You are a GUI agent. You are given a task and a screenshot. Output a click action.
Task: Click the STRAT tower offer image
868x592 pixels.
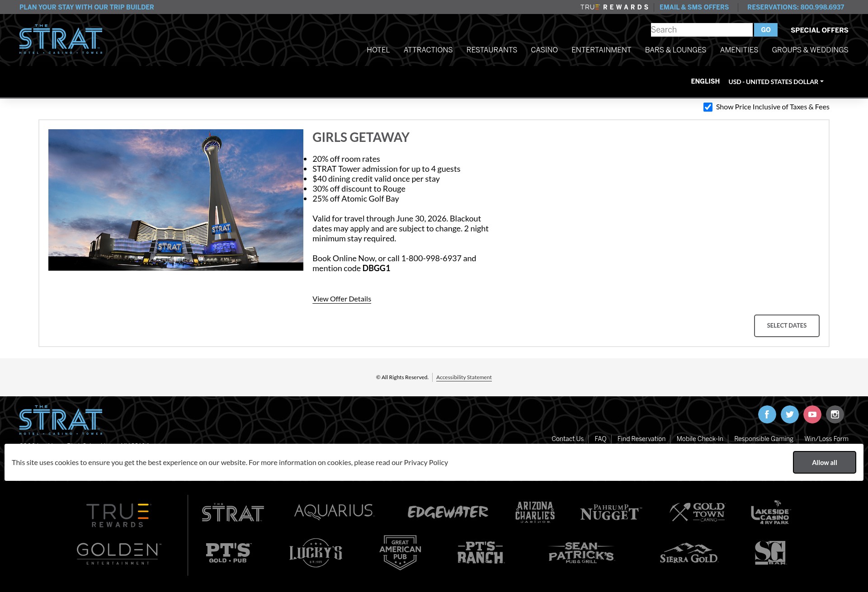click(176, 200)
